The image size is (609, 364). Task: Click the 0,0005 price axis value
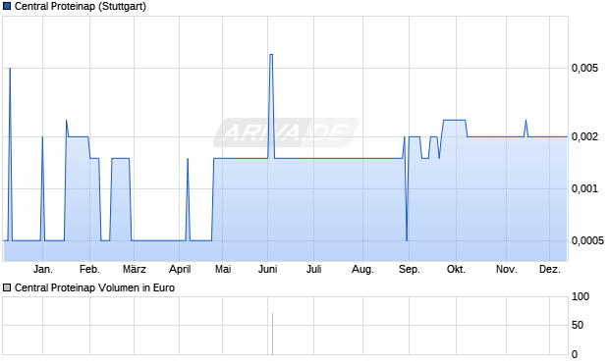pos(587,240)
